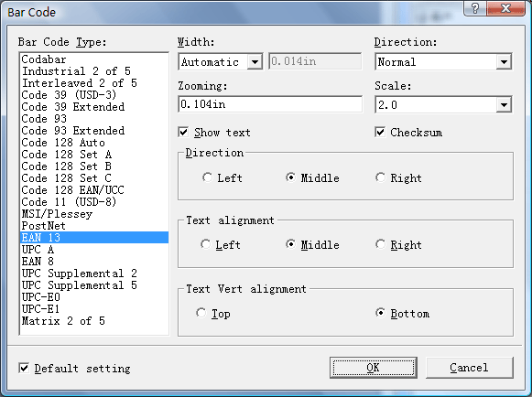
Task: Open the Scale 2.0 dropdown
Action: 504,105
